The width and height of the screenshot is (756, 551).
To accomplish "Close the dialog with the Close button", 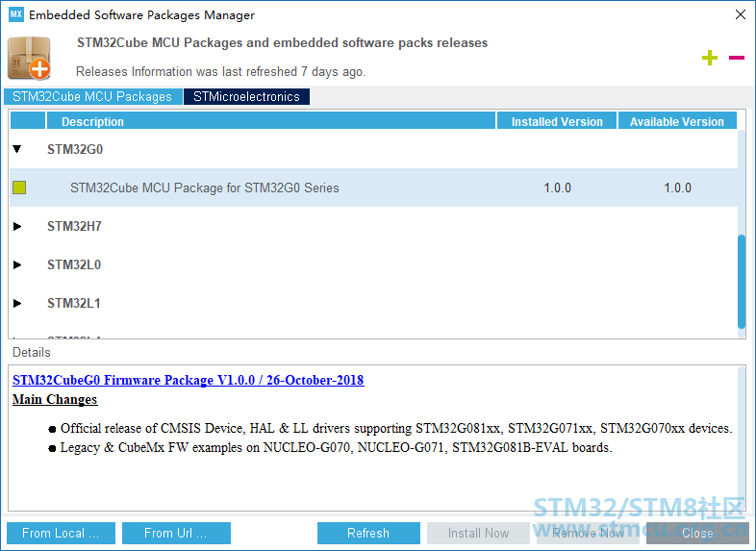I will point(697,533).
